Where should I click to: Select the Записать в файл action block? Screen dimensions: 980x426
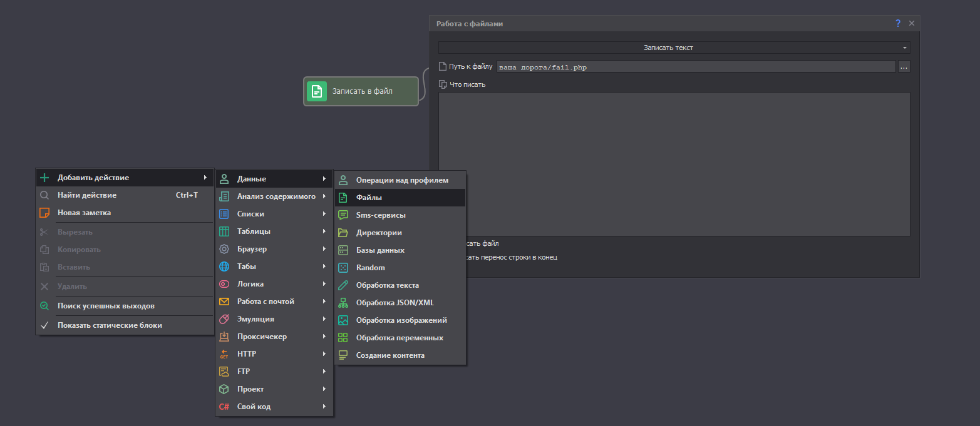pyautogui.click(x=361, y=91)
